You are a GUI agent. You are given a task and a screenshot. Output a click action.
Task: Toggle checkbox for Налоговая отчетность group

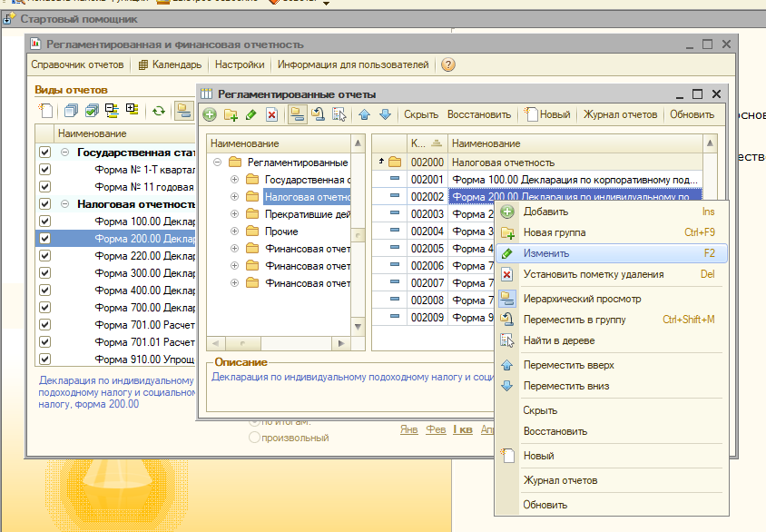click(45, 203)
